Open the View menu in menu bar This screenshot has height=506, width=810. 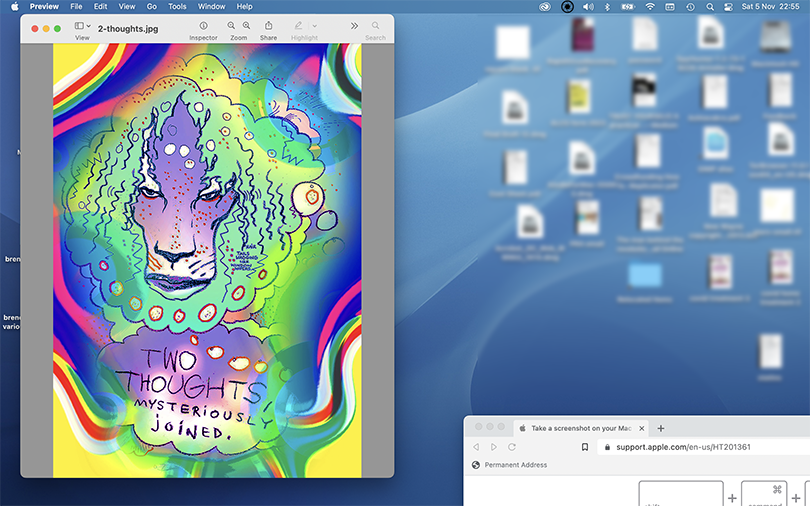[x=127, y=6]
